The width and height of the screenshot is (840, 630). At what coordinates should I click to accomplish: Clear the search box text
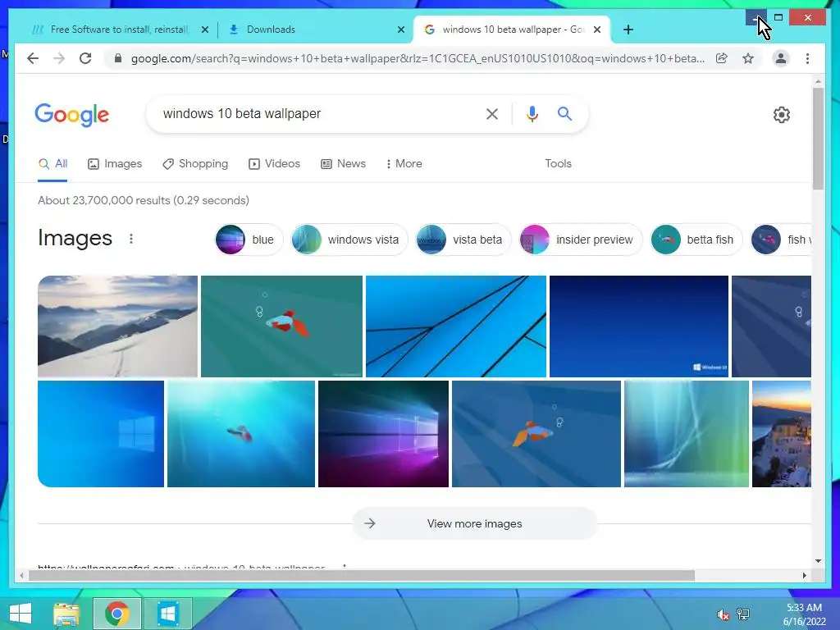[x=492, y=113]
